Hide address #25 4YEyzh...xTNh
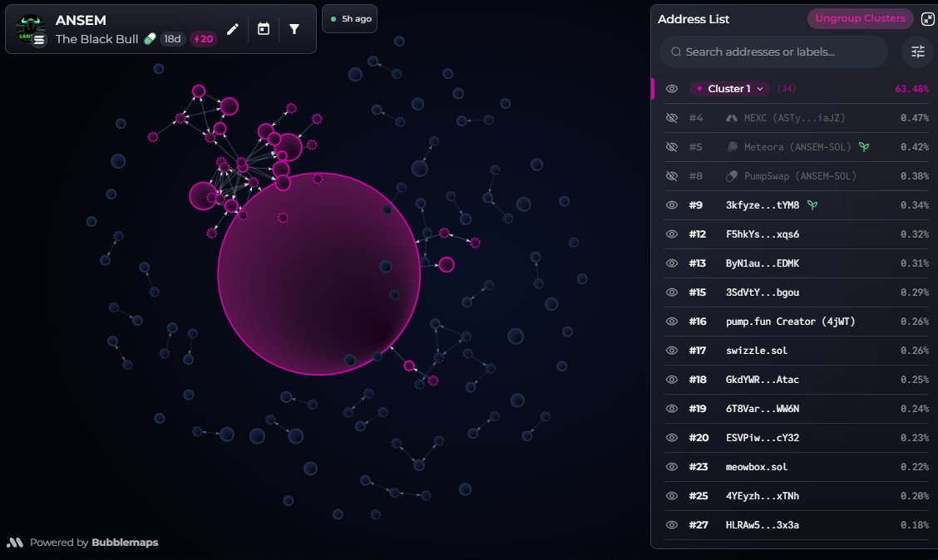 click(x=672, y=496)
